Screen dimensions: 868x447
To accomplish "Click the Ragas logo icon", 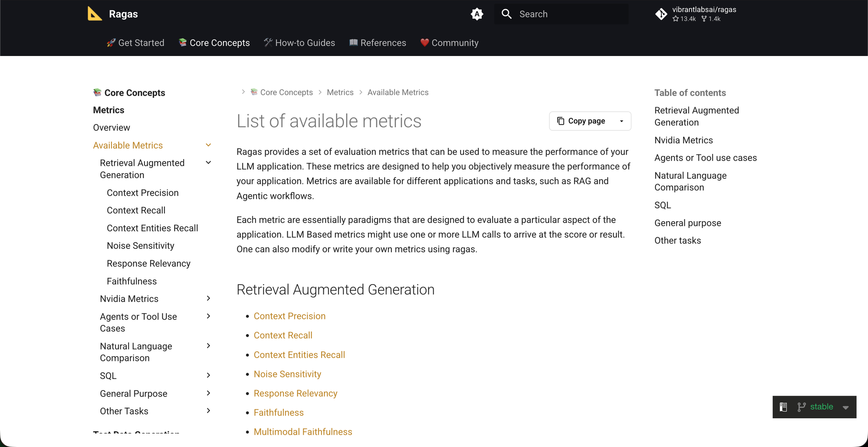I will click(x=95, y=14).
